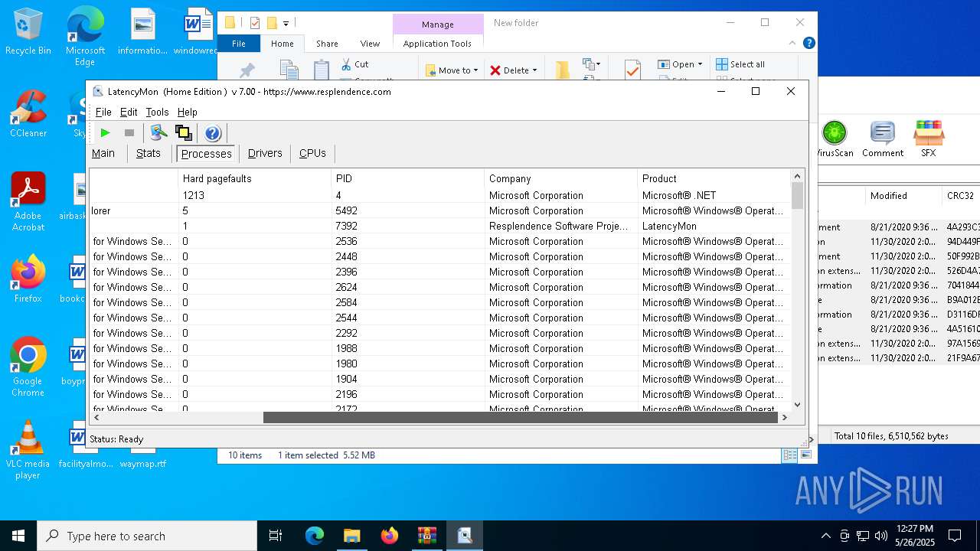Click the taskbar search box

[x=147, y=536]
